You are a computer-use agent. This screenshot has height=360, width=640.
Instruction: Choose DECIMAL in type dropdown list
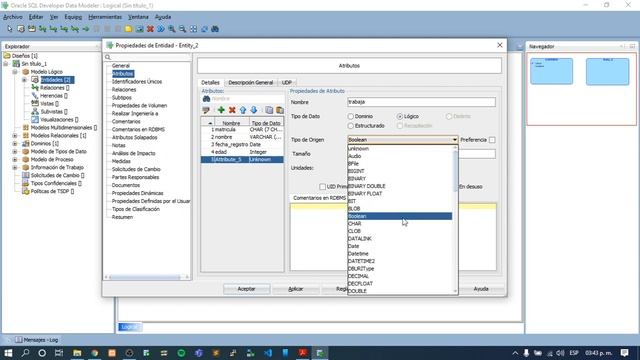[x=400, y=276]
